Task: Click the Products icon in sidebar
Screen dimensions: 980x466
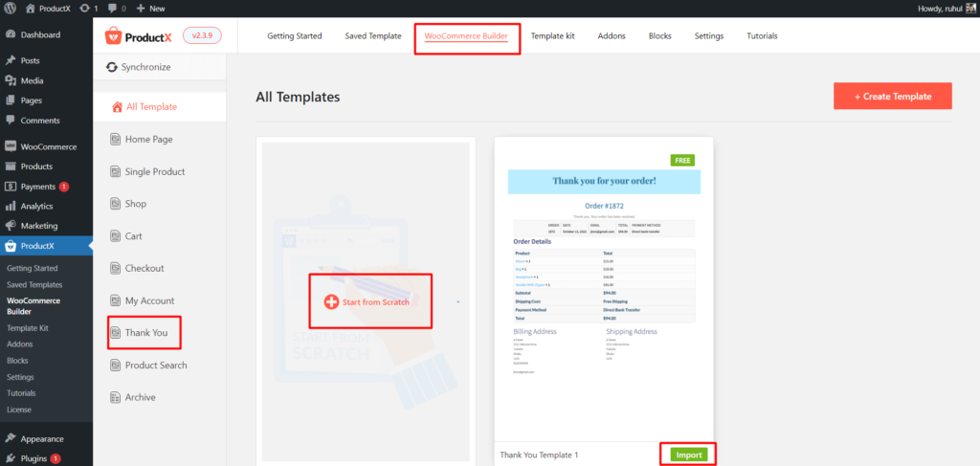Action: pyautogui.click(x=11, y=166)
